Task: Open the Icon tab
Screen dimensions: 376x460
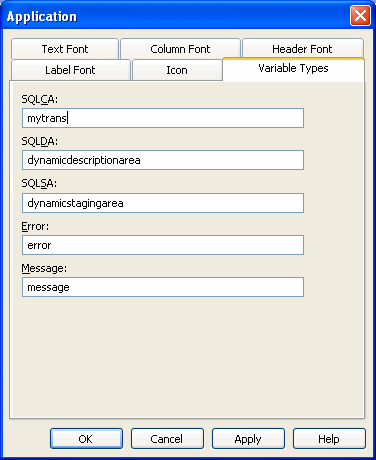Action: [177, 70]
